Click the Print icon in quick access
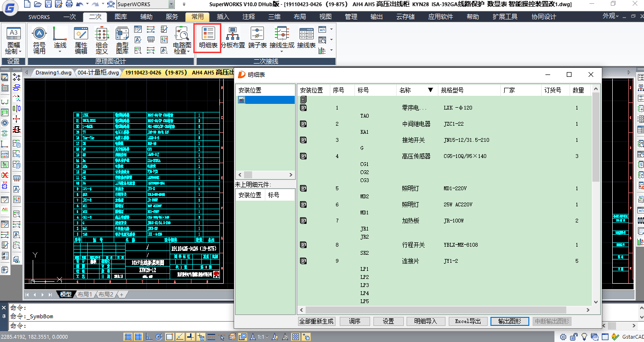 [69, 4]
